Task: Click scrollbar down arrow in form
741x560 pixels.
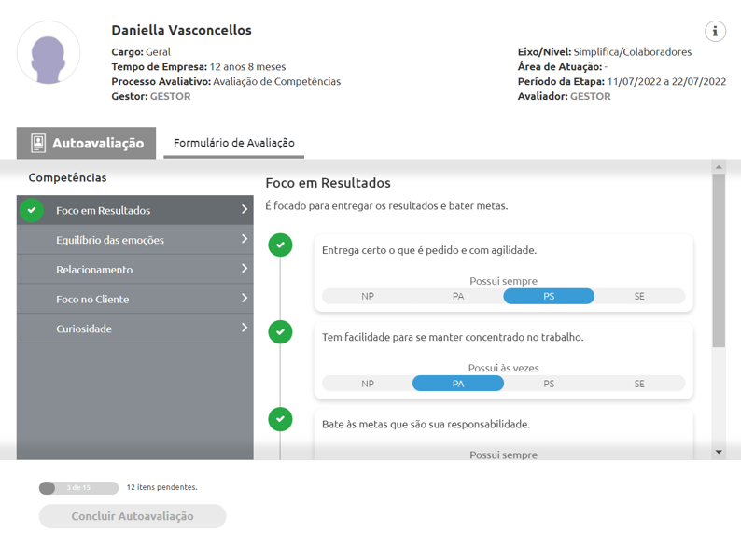Action: tap(718, 452)
